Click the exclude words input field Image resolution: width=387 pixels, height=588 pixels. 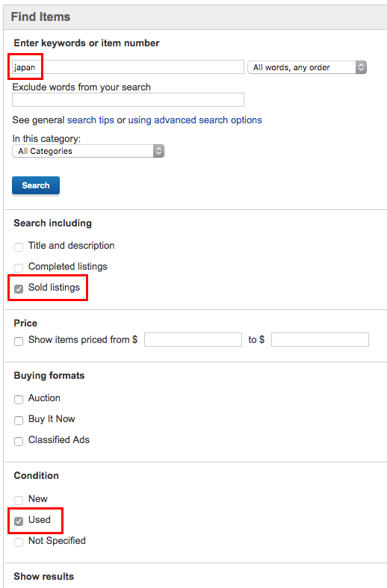128,100
